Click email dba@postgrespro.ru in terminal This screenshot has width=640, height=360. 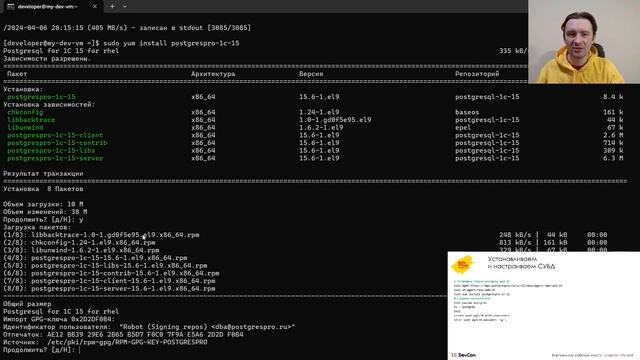[251, 327]
